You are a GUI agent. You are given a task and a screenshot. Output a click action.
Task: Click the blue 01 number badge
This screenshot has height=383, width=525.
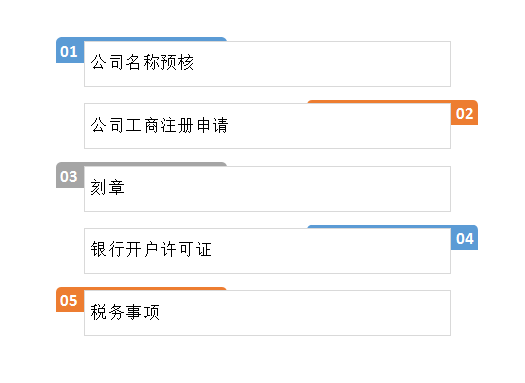coord(70,52)
